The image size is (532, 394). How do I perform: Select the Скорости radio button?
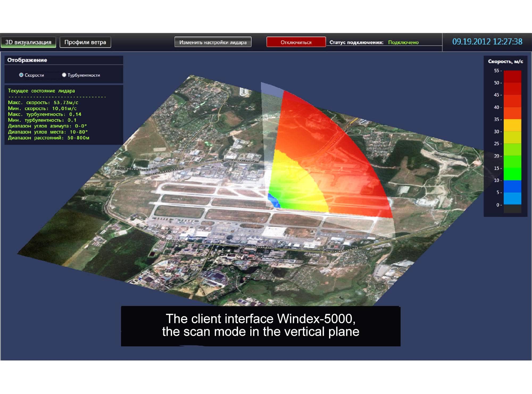click(x=21, y=75)
